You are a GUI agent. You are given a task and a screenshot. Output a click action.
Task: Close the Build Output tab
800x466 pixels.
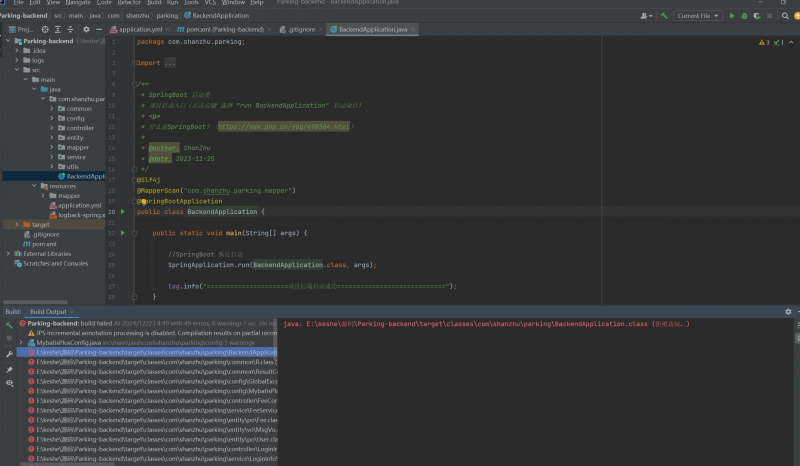pyautogui.click(x=72, y=312)
